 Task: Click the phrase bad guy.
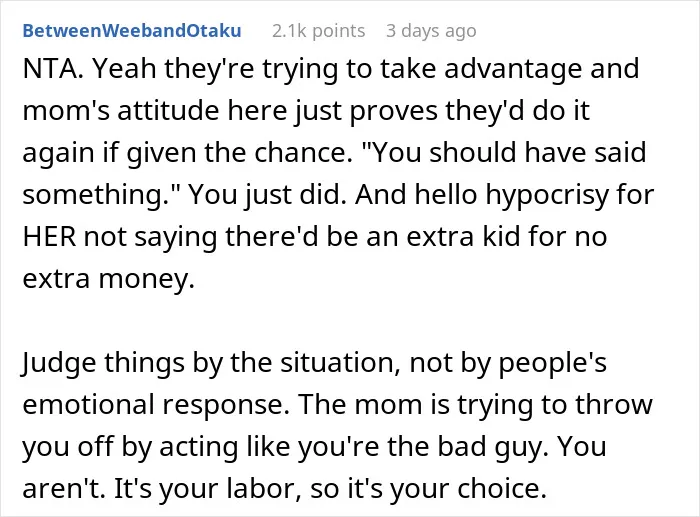click(492, 447)
